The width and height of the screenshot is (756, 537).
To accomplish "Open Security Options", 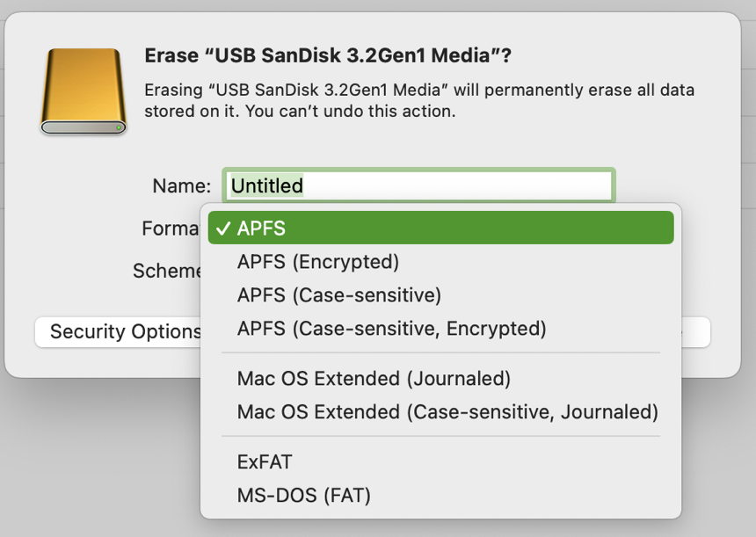I will tap(118, 331).
